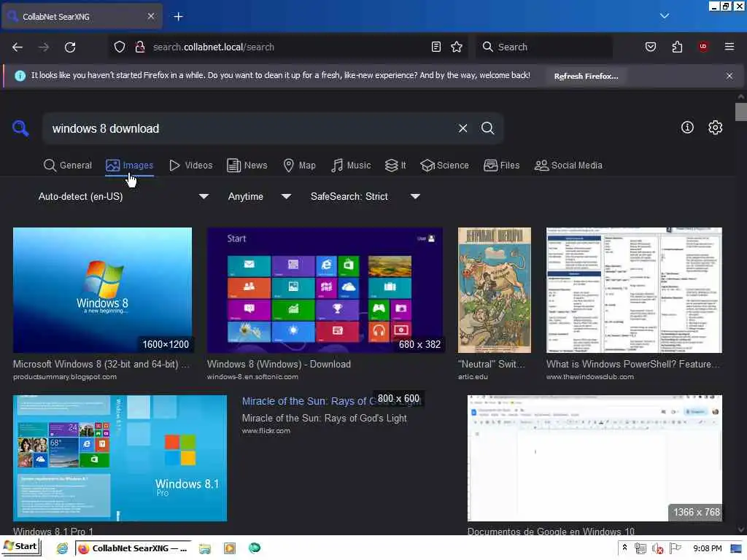This screenshot has height=560, width=747.
Task: Click the muted volume tray icon
Action: coord(658,548)
